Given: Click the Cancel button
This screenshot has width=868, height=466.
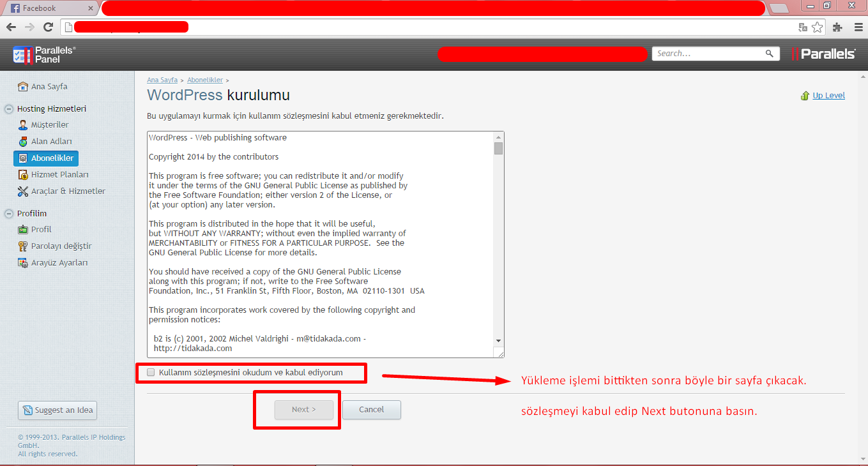Looking at the screenshot, I should (372, 410).
